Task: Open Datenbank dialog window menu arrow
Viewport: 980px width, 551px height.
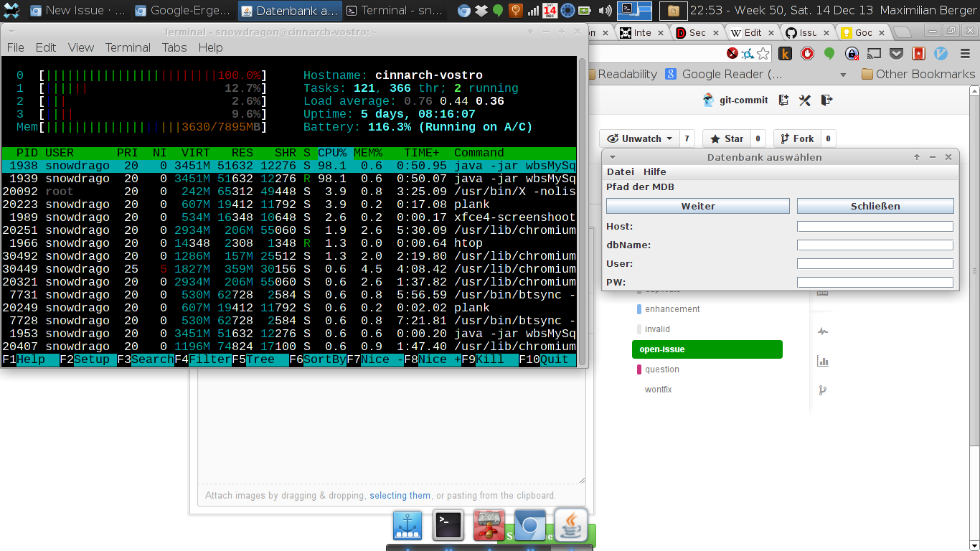Action: 613,157
